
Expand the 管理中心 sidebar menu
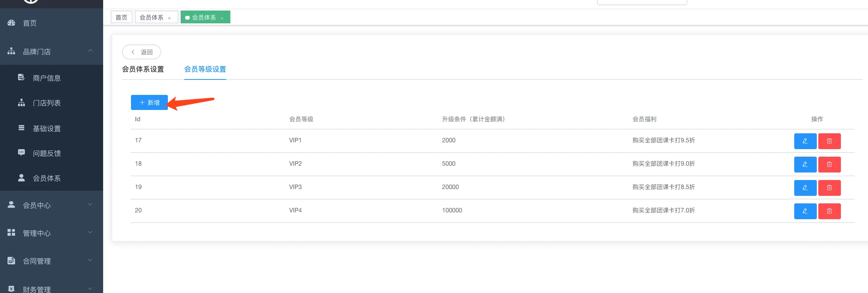pos(90,232)
